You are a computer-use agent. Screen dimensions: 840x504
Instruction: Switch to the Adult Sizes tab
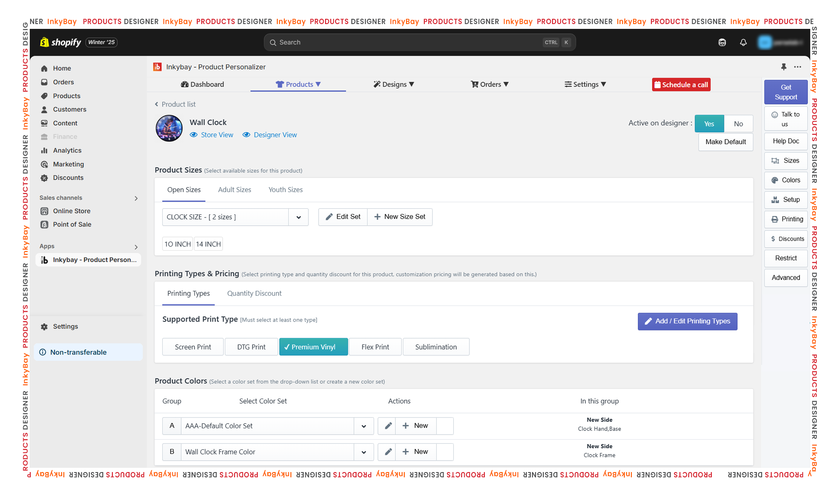point(234,190)
